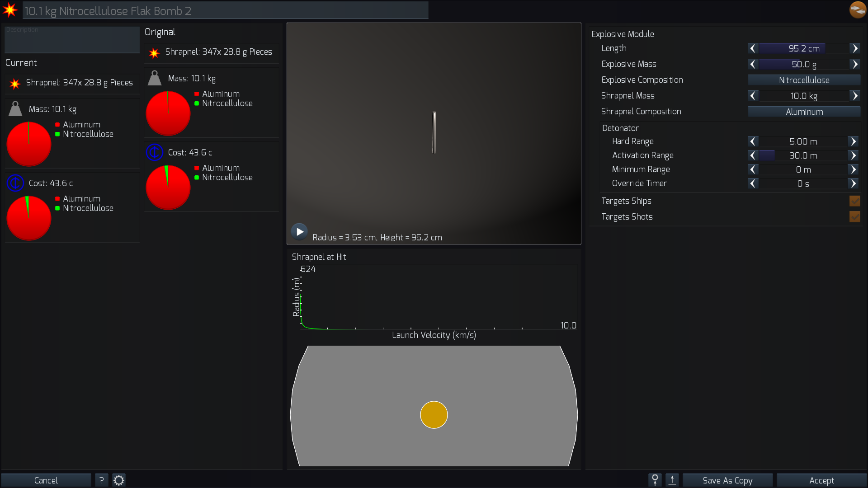Viewport: 868px width, 488px height.
Task: Cancel the module design
Action: [46, 480]
